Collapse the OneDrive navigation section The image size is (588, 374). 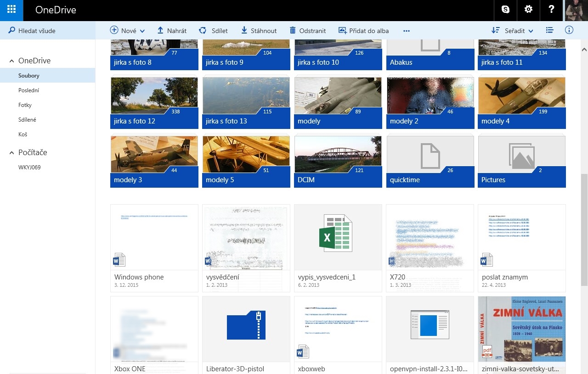tap(11, 61)
